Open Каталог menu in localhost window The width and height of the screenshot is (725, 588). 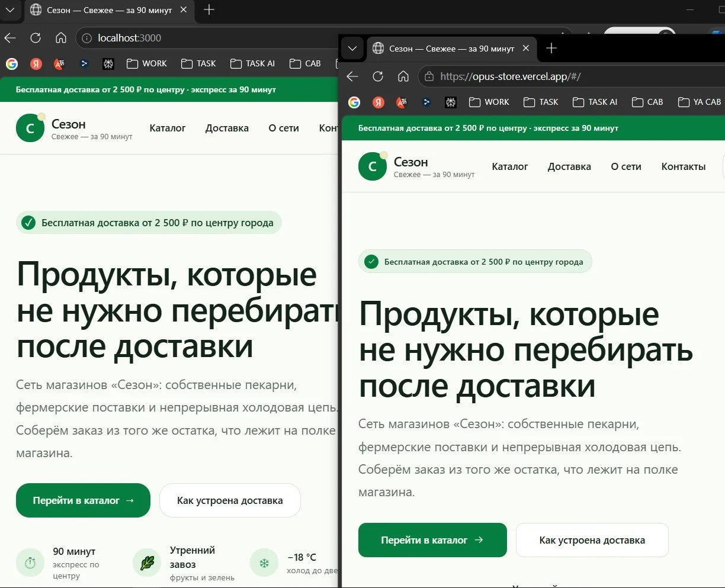(x=168, y=128)
